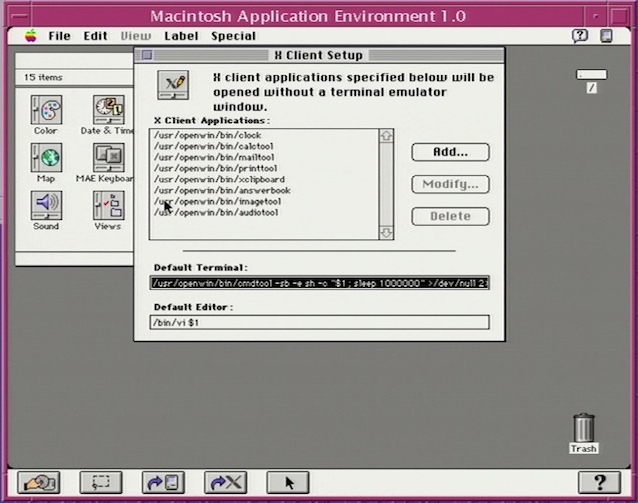Click the X Client Setup dialog icon
The height and width of the screenshot is (503, 638).
tap(173, 85)
